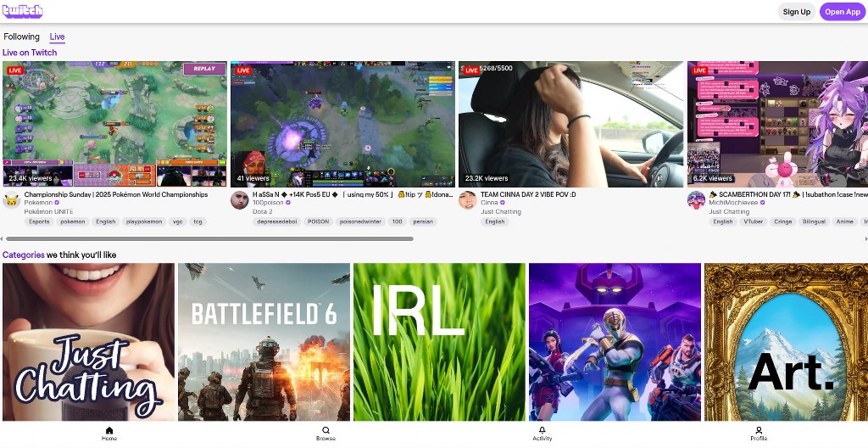Click the scroll left arrow of the stream carousel
Viewport: 868px width, 448px height.
pos(2,239)
